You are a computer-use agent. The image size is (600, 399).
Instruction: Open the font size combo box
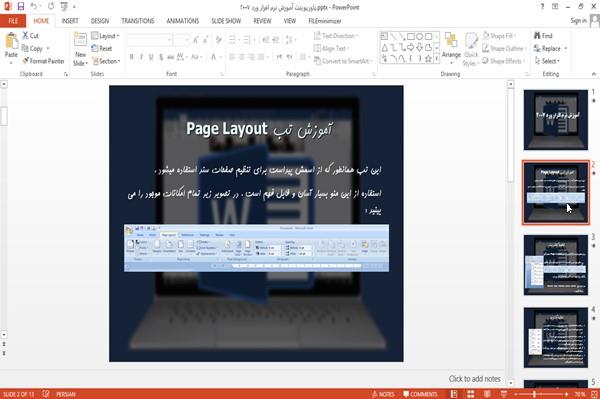tap(181, 39)
